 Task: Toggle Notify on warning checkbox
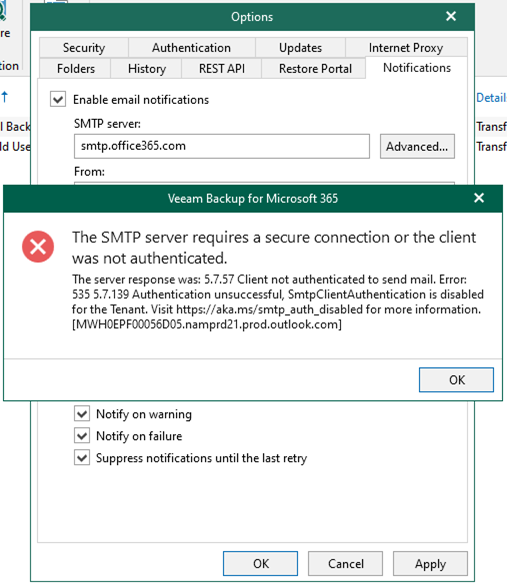[82, 414]
